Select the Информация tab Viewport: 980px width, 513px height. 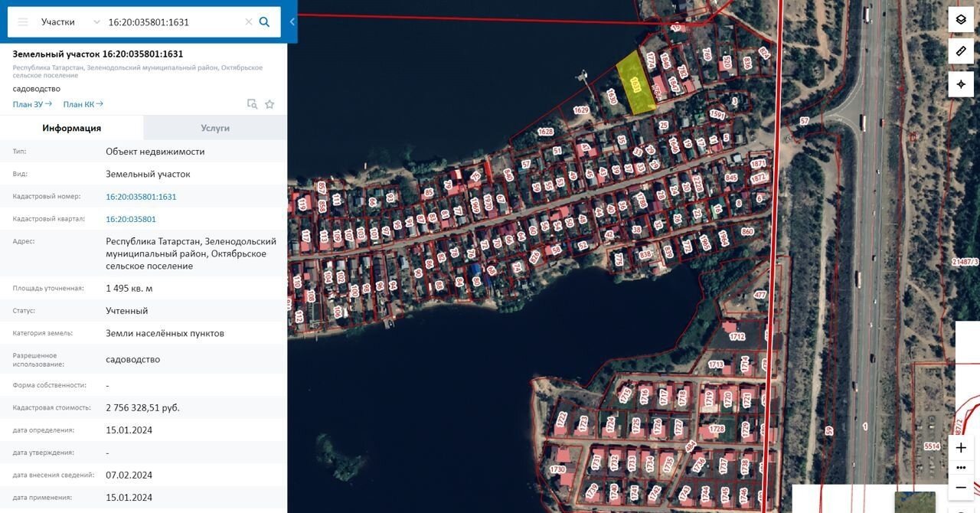(x=72, y=128)
